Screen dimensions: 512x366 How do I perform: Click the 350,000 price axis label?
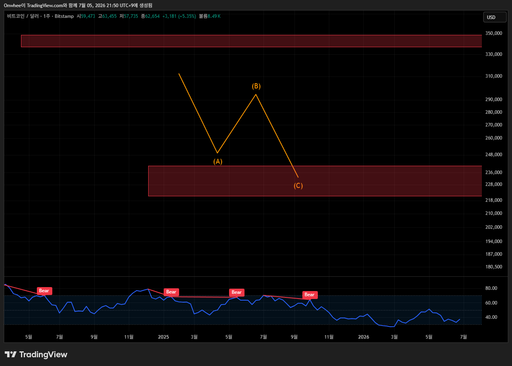click(494, 33)
